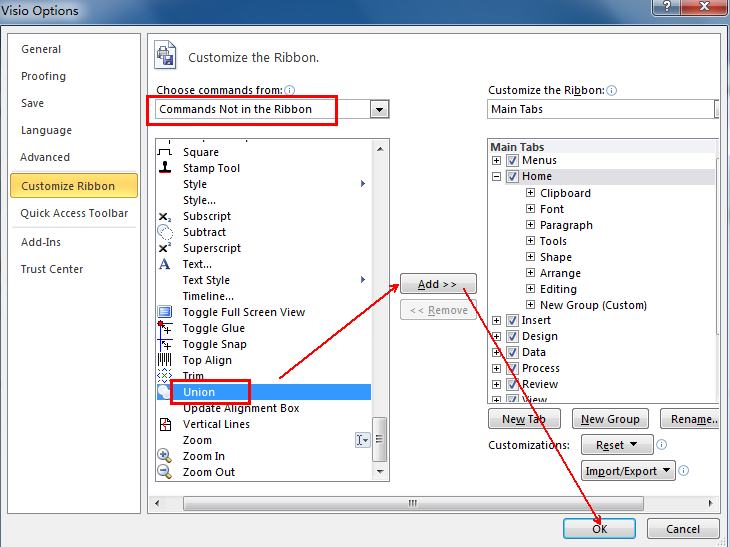Open the Reset dropdown button

617,445
